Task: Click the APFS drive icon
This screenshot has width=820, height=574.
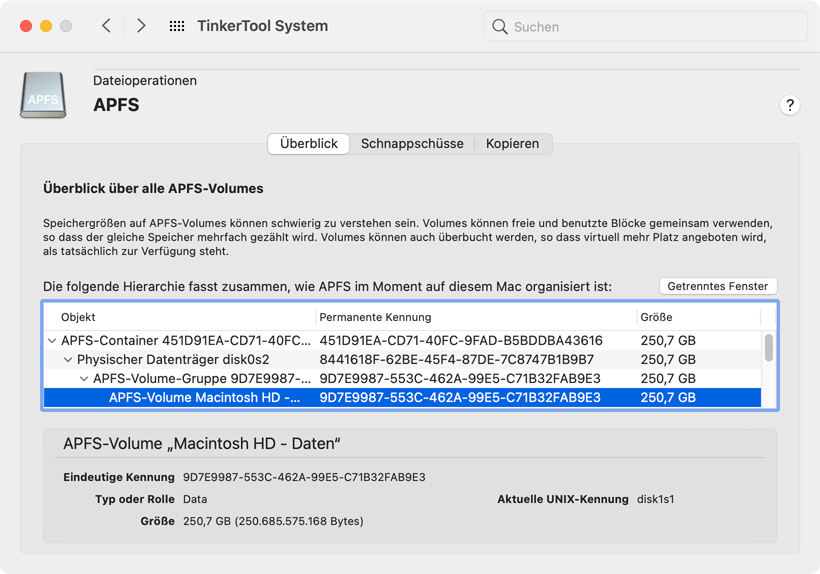Action: pyautogui.click(x=43, y=95)
